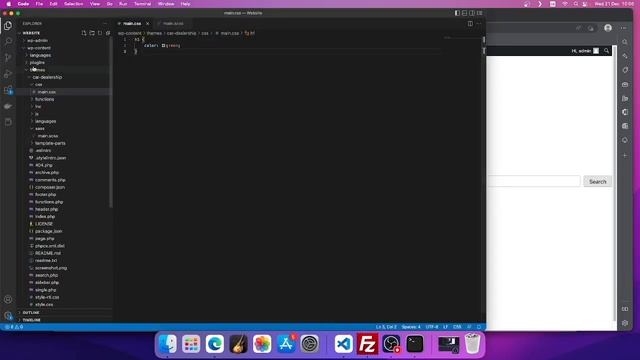Open index.php in Explorer
This screenshot has height=360, width=640.
tap(44, 217)
